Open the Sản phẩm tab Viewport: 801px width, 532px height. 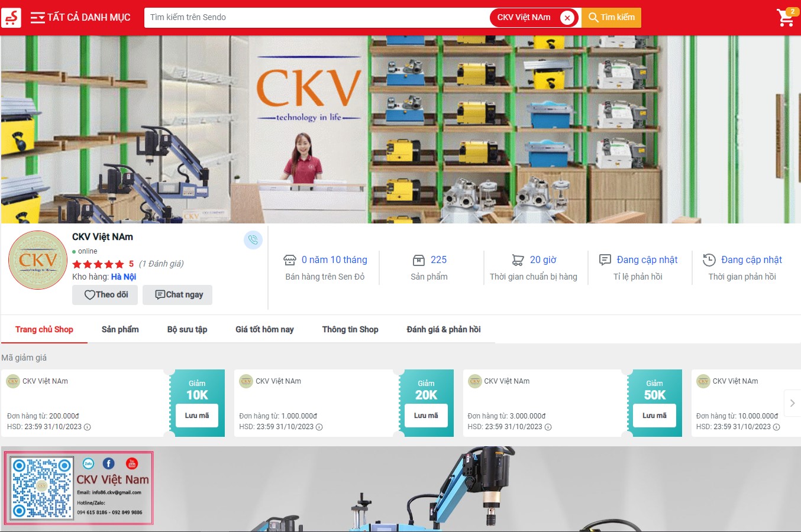(x=120, y=329)
